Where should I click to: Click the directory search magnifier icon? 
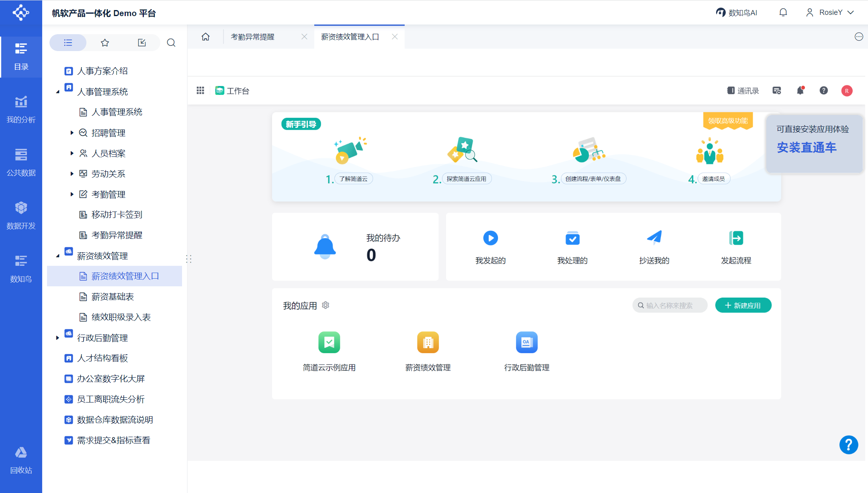(171, 43)
